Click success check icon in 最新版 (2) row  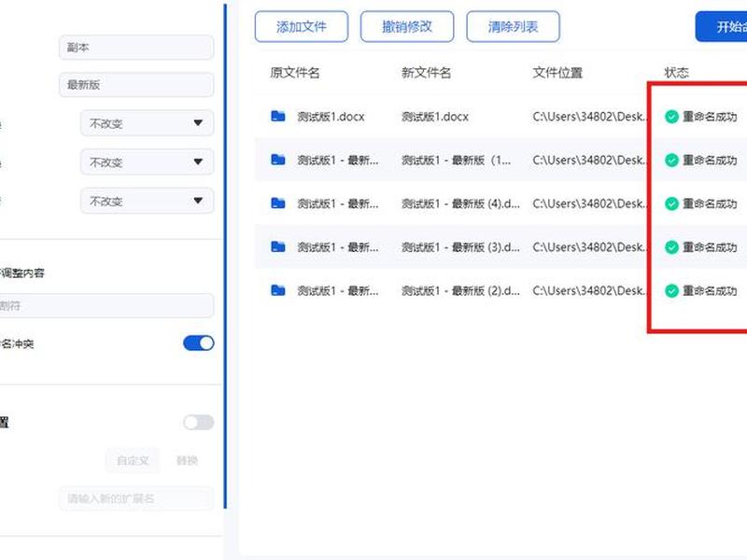coord(671,291)
